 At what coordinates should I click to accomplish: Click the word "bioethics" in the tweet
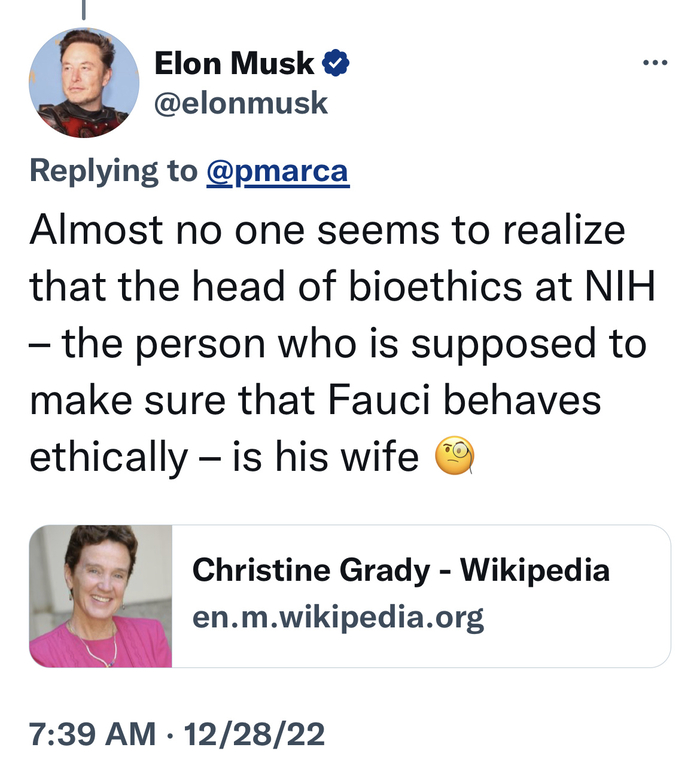tap(431, 288)
